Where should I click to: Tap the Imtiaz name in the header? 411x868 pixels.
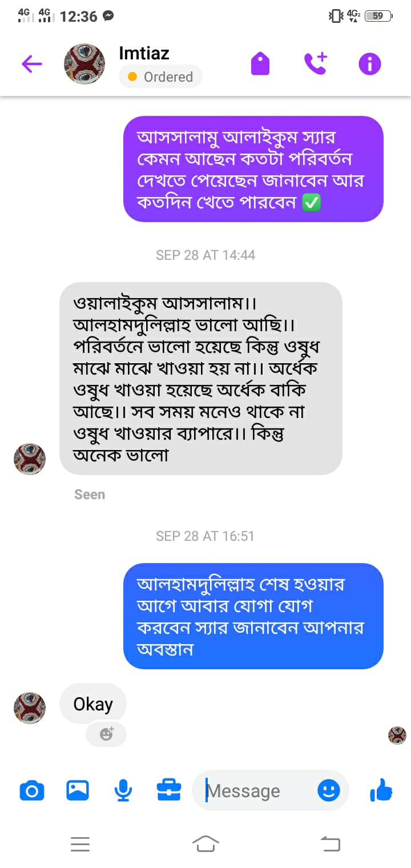click(144, 53)
